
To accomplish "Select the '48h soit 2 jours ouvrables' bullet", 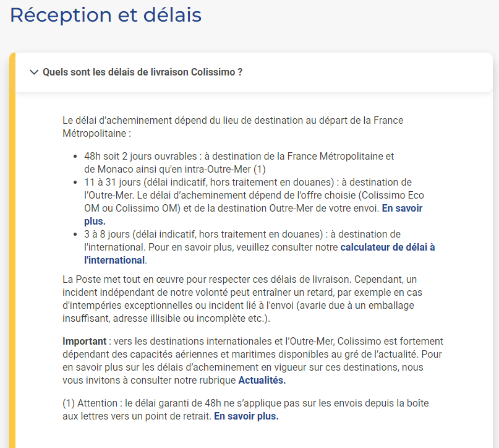I will pos(239,163).
